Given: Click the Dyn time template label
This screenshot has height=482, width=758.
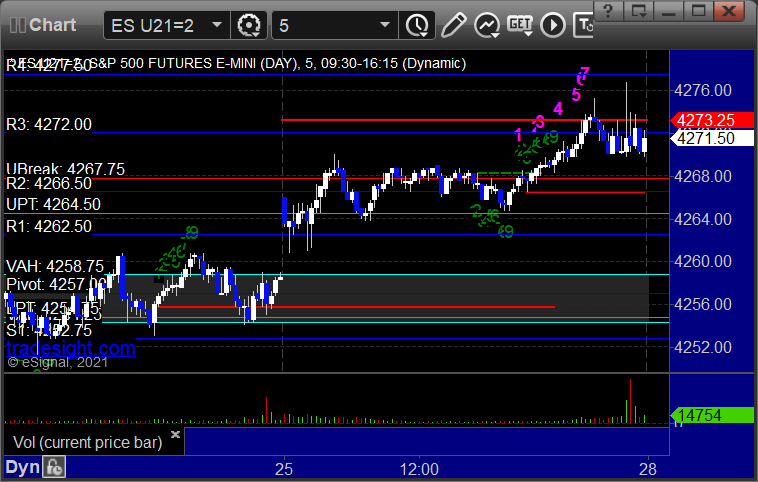Looking at the screenshot, I should [x=22, y=467].
